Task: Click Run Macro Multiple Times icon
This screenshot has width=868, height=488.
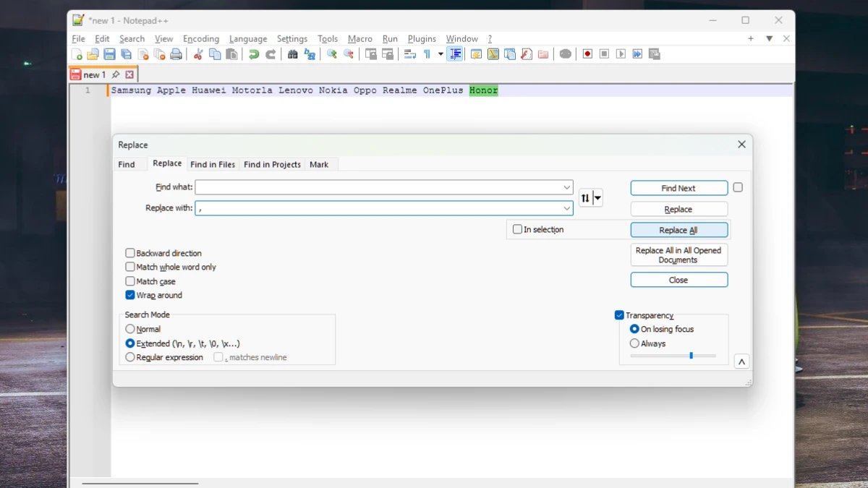Action: pyautogui.click(x=637, y=54)
